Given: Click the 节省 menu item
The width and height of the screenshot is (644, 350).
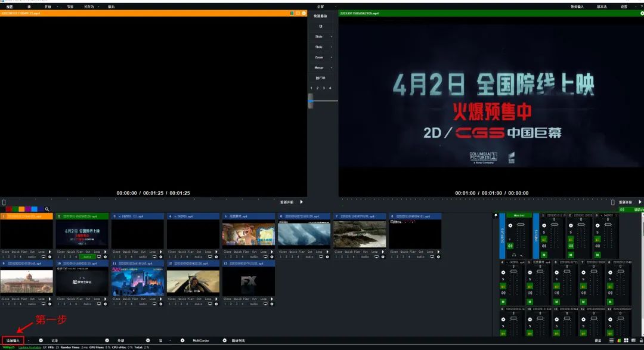Looking at the screenshot, I should point(70,7).
